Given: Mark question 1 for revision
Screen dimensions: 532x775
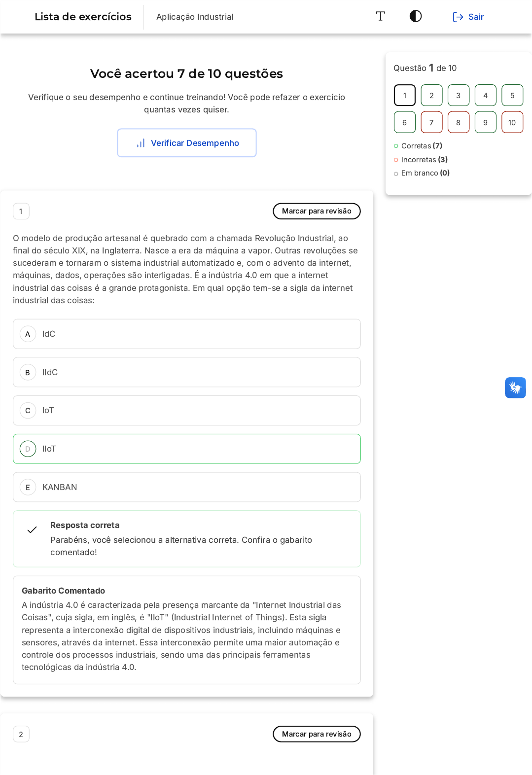Looking at the screenshot, I should 317,211.
